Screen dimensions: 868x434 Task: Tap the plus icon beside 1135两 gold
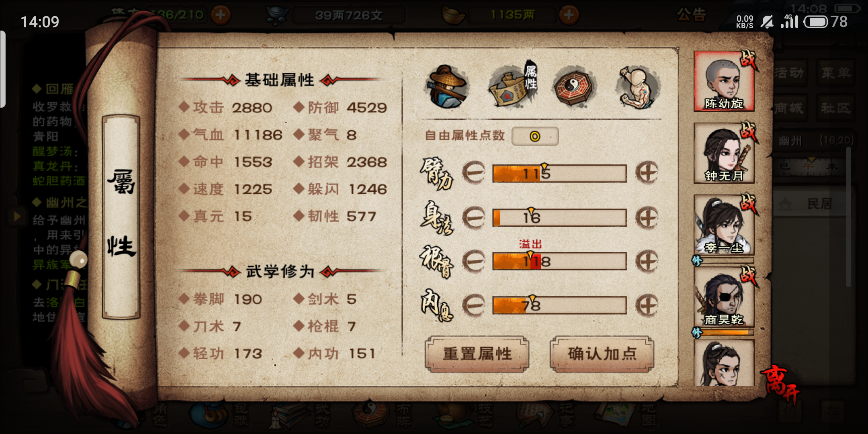click(569, 15)
